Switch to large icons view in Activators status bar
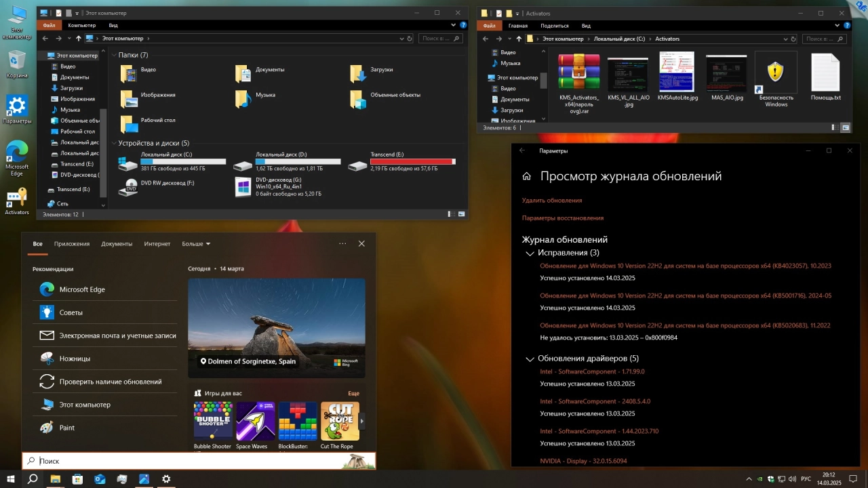This screenshot has width=868, height=488. tap(846, 127)
